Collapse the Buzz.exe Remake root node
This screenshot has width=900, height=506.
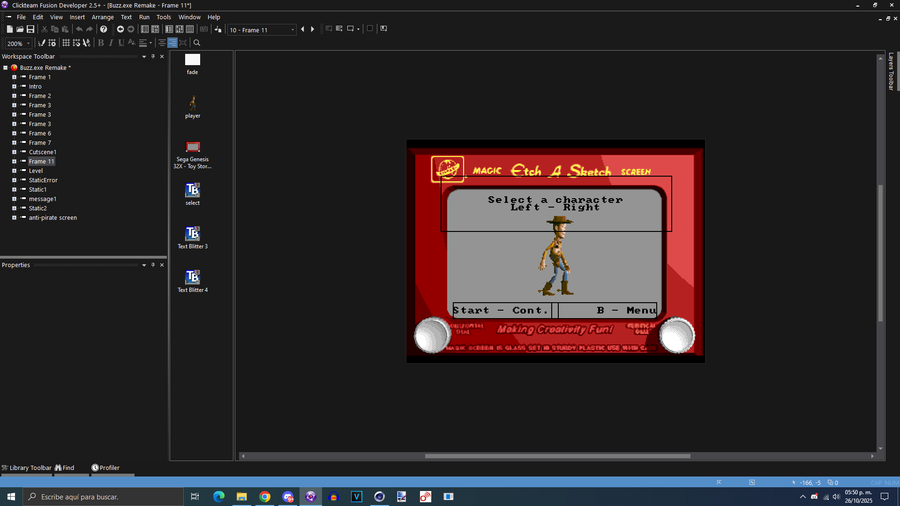pos(5,68)
